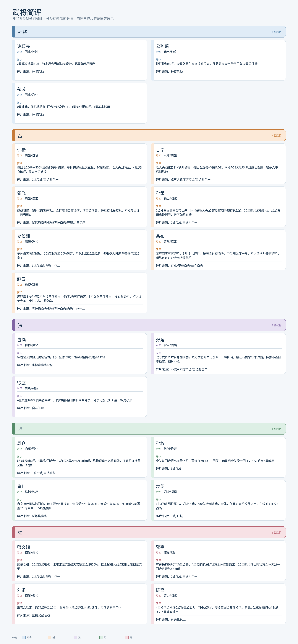Click '碎片来源：首充/至尊商店/公会商店' text

tap(179, 266)
